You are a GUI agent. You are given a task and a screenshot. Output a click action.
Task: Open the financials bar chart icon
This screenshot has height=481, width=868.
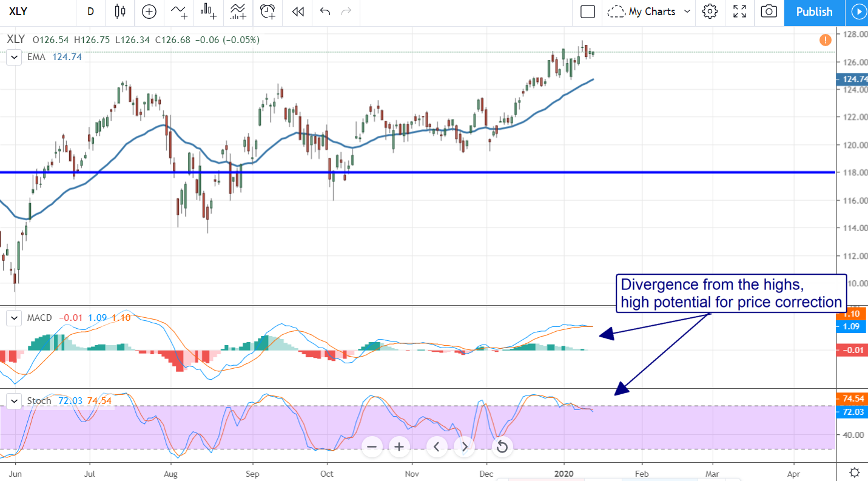click(209, 12)
